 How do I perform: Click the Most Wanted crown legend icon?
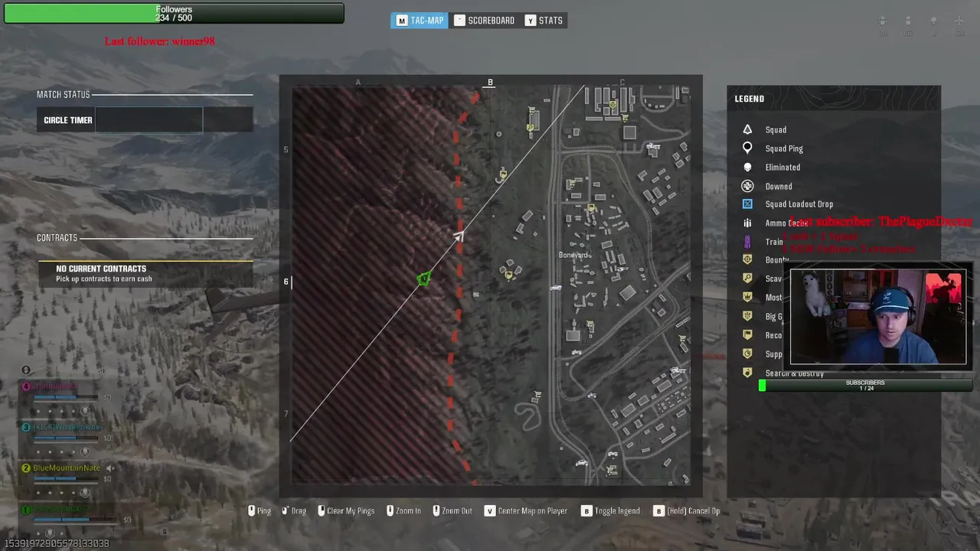(x=747, y=298)
